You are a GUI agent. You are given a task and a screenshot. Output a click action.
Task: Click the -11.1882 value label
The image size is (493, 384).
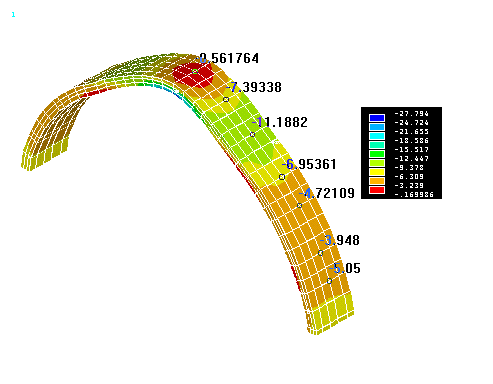coord(279,122)
